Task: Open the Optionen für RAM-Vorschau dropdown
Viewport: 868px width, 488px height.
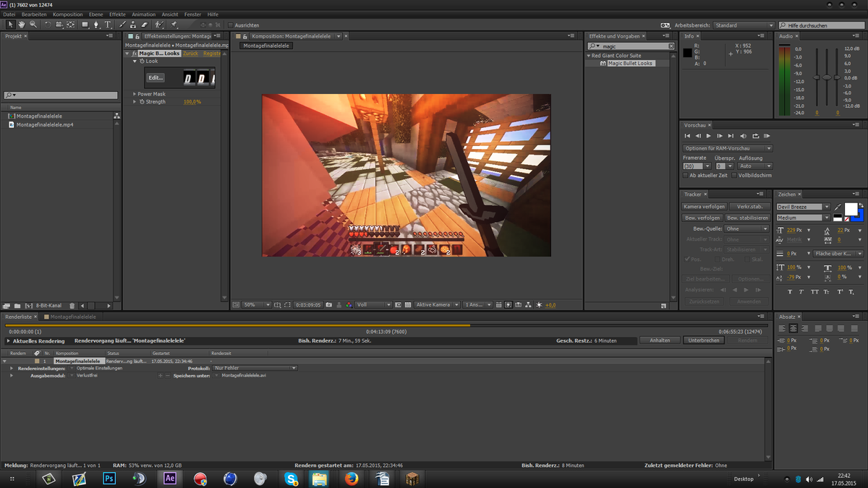Action: click(728, 148)
